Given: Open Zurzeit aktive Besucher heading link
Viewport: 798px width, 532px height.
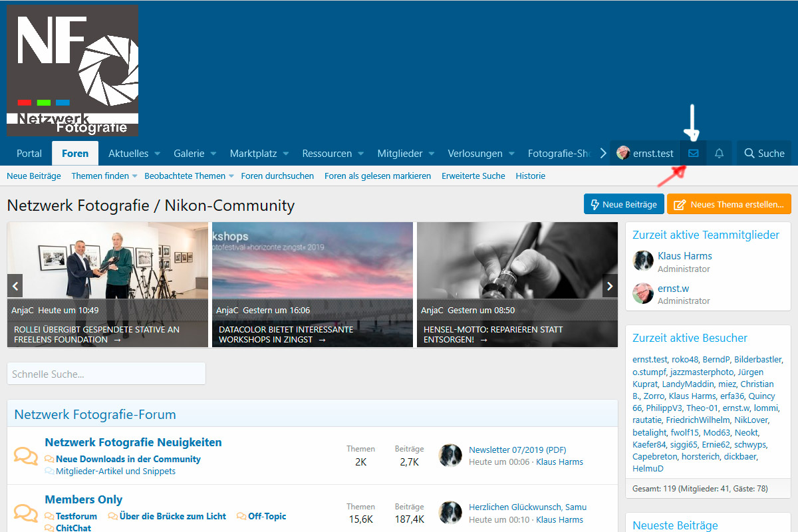Looking at the screenshot, I should point(690,338).
